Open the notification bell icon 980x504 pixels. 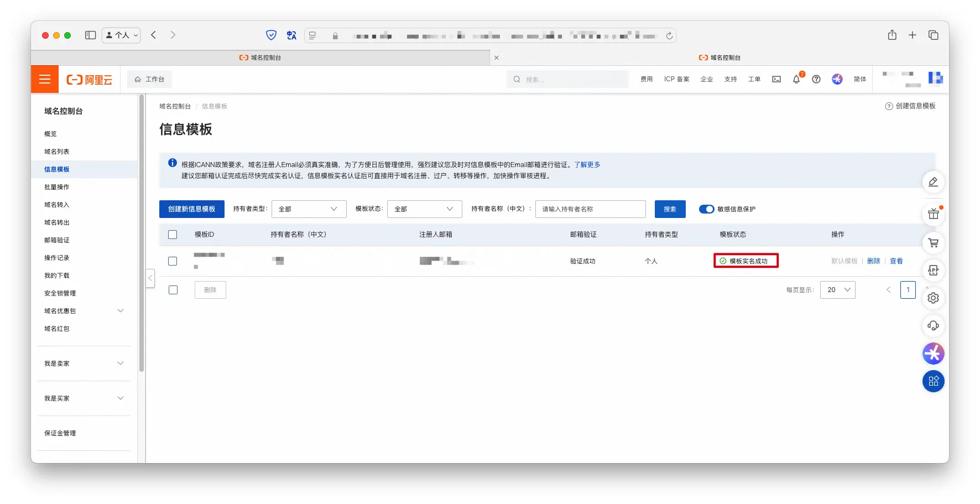point(796,79)
